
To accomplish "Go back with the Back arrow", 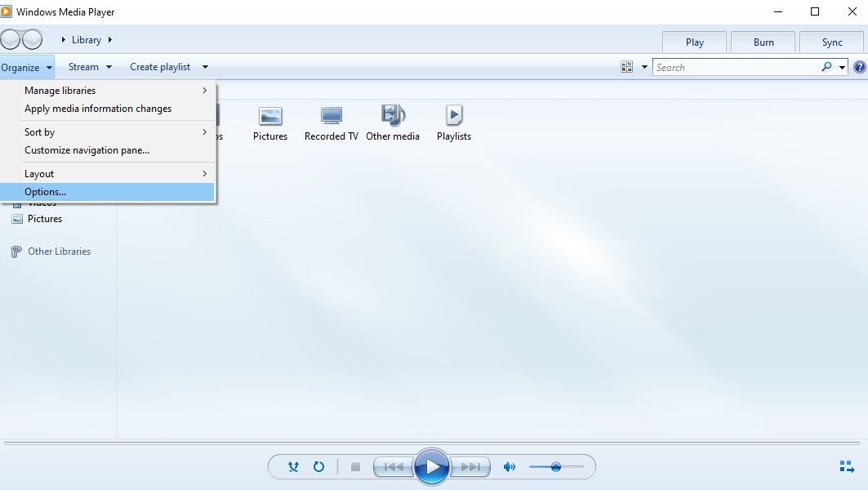I will 10,39.
